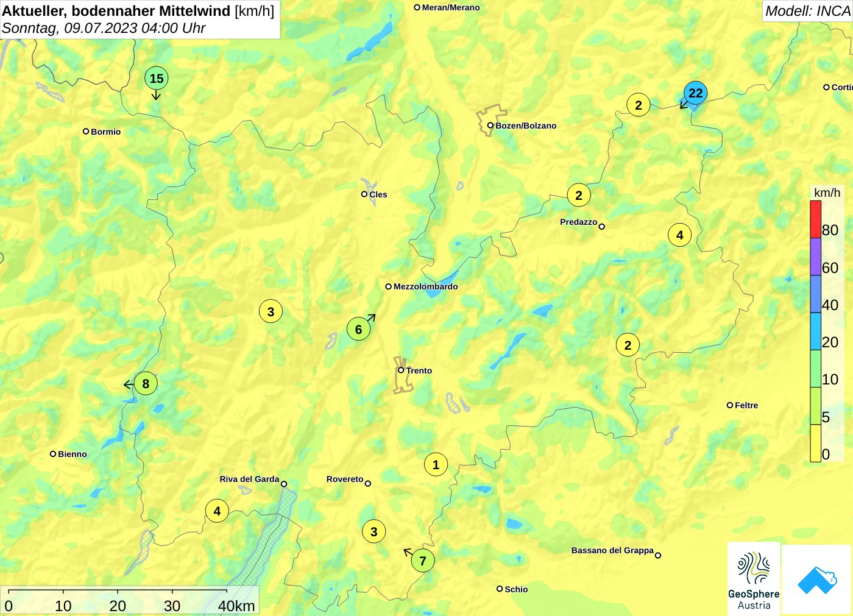The width and height of the screenshot is (853, 616).
Task: Click wind marker 4 near Riva del Garda
Action: 218,511
